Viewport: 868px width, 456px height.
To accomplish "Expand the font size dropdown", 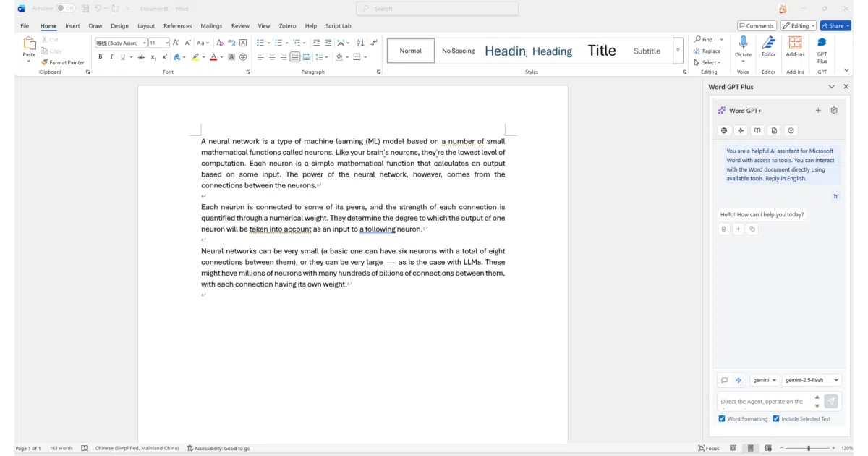I will (166, 43).
